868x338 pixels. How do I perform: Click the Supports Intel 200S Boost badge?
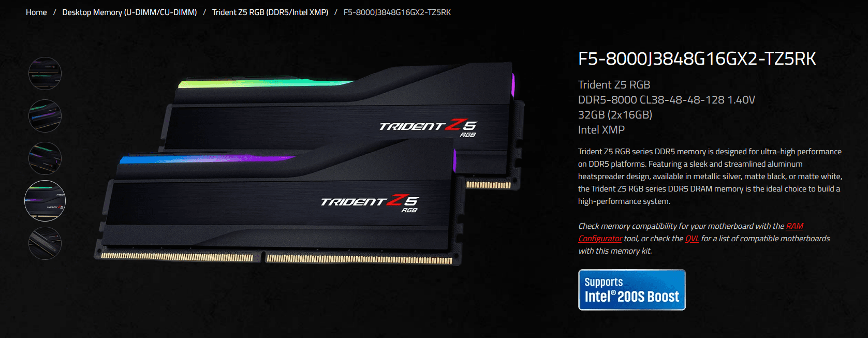pos(632,290)
